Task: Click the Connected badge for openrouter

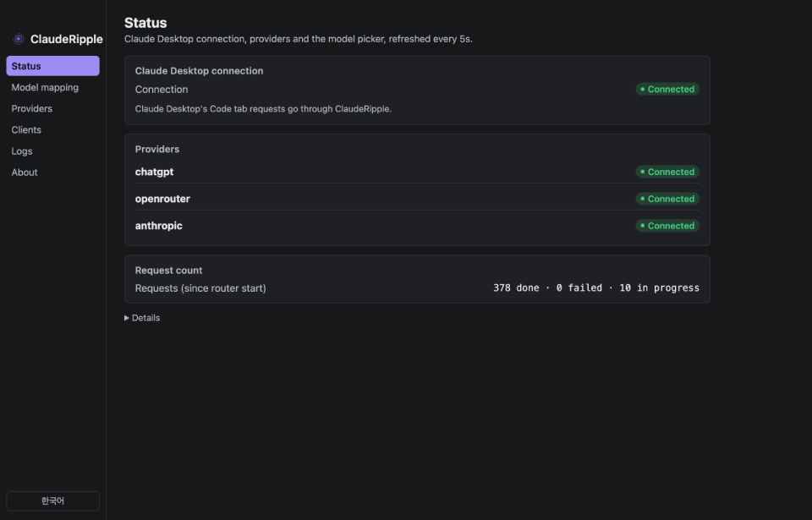Action: (x=667, y=199)
